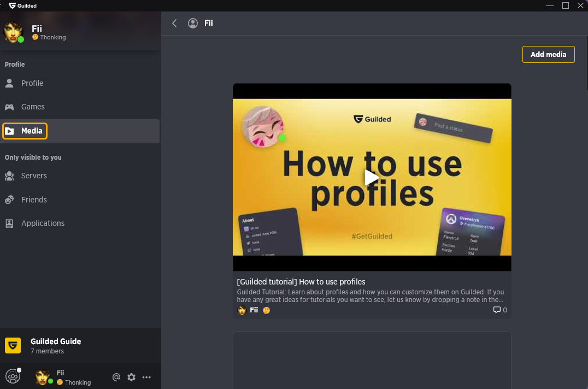Viewport: 588px width, 389px height.
Task: Go back using the header arrow
Action: (174, 24)
